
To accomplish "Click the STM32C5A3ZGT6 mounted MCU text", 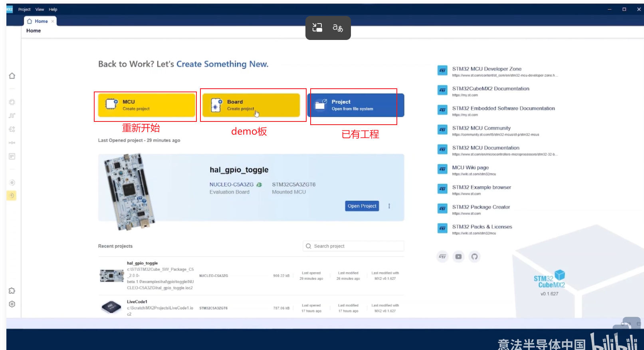I will coord(294,185).
